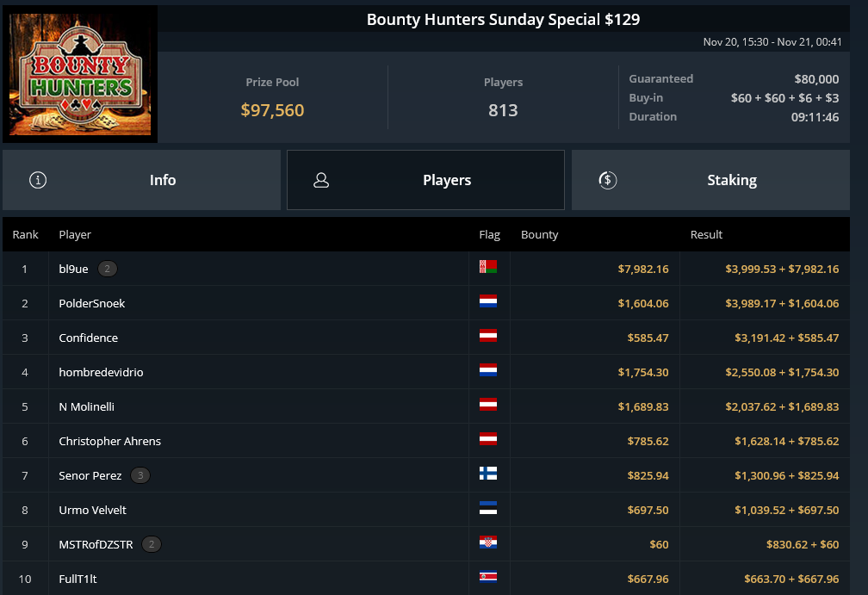Select player hombredevidrio in the list

point(426,372)
